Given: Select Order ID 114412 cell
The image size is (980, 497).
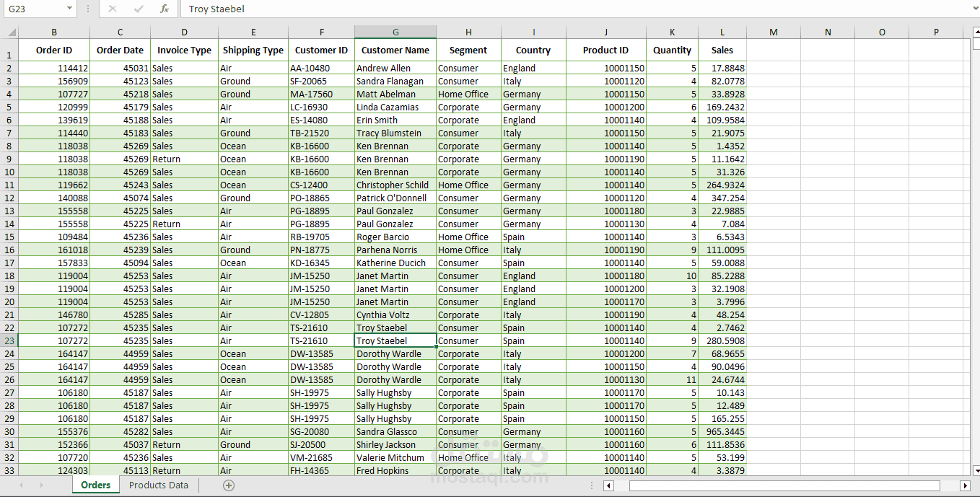Looking at the screenshot, I should [54, 68].
